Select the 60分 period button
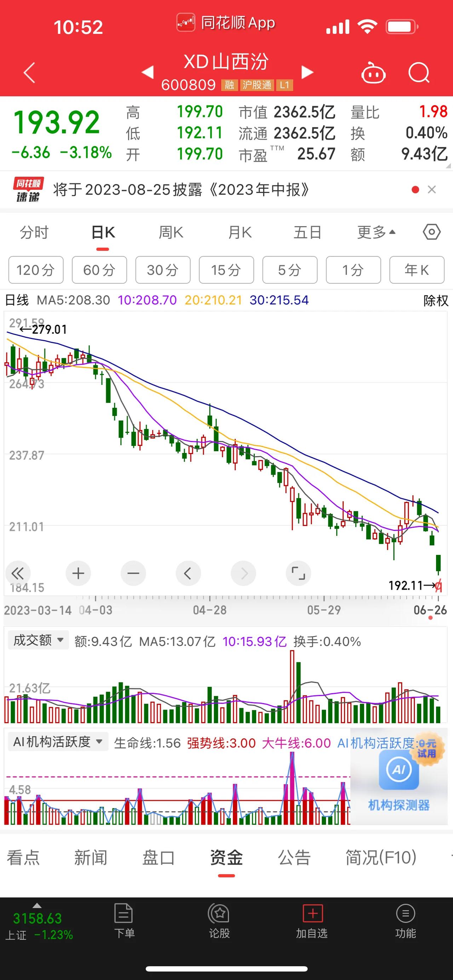The height and width of the screenshot is (980, 453). (x=99, y=270)
